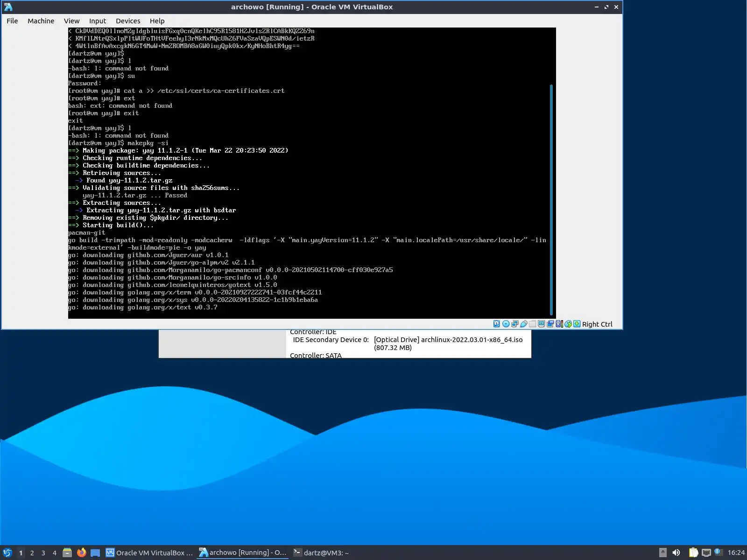Screen dimensions: 747x560
Task: Click the VirtualBox icon in the title bar
Action: click(x=8, y=7)
